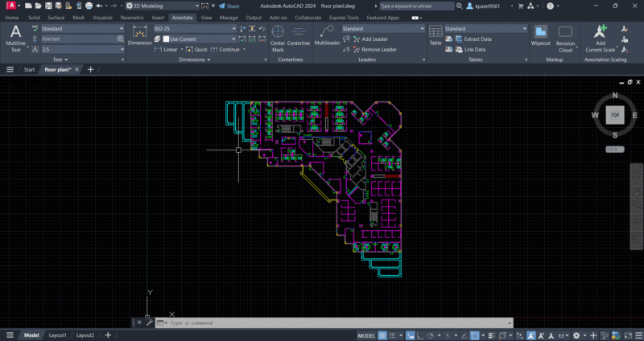Open the text height 2.5 dropdown
Screen dimensions: 644x341
pyautogui.click(x=83, y=49)
